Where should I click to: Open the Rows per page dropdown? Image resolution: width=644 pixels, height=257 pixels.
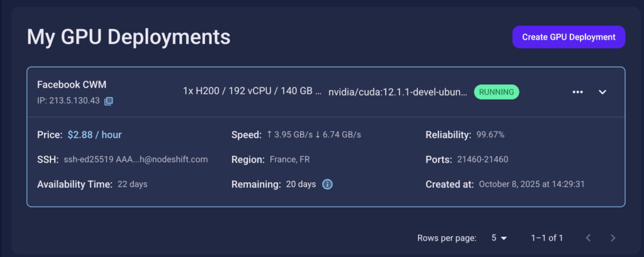click(x=499, y=238)
